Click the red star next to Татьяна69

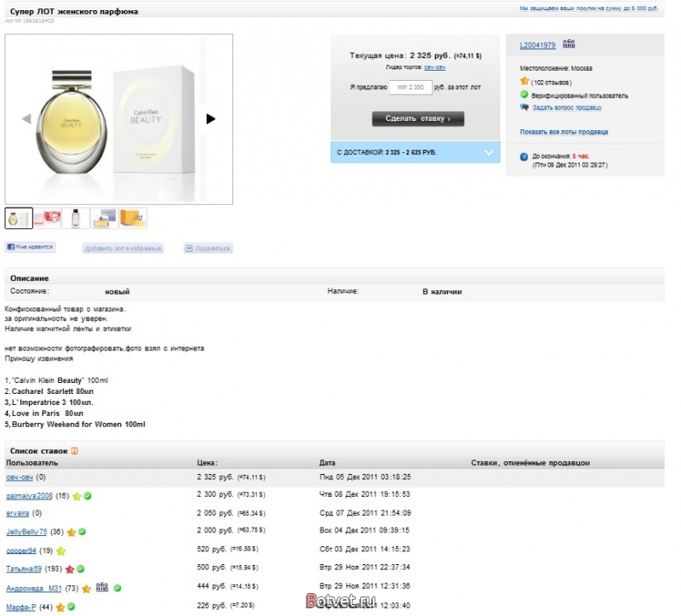pos(70,569)
